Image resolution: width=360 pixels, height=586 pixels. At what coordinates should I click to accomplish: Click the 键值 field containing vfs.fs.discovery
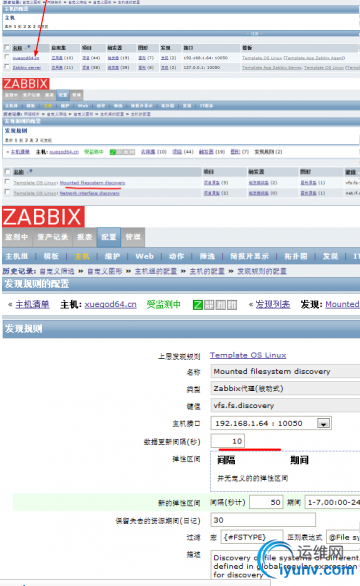[286, 405]
